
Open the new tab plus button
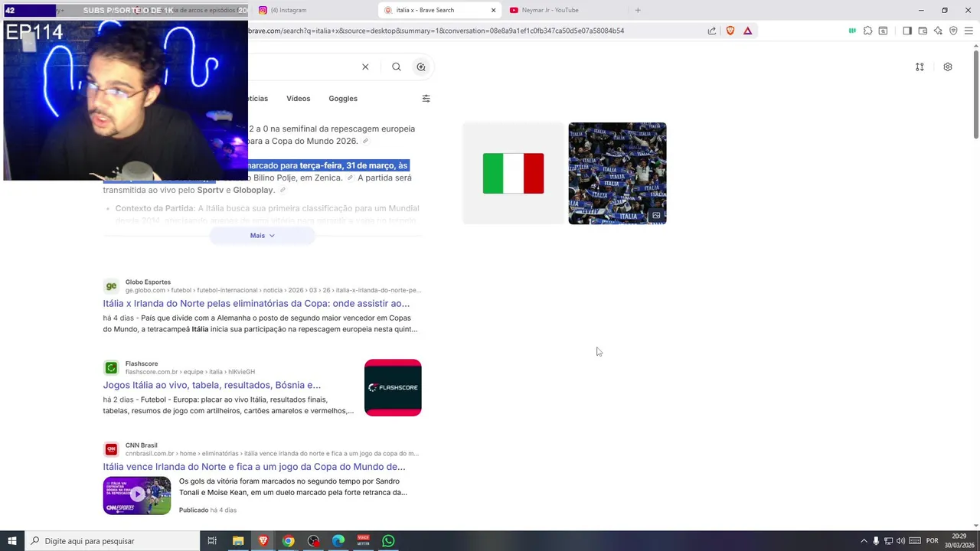coord(638,10)
